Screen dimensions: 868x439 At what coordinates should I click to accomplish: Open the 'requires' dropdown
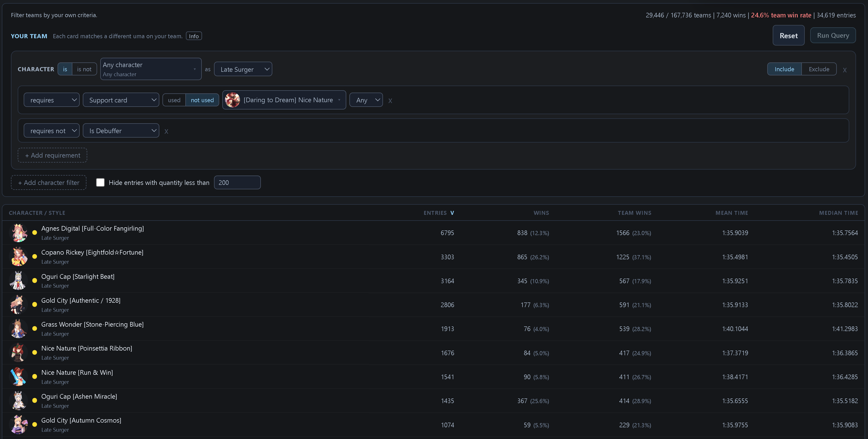[52, 100]
